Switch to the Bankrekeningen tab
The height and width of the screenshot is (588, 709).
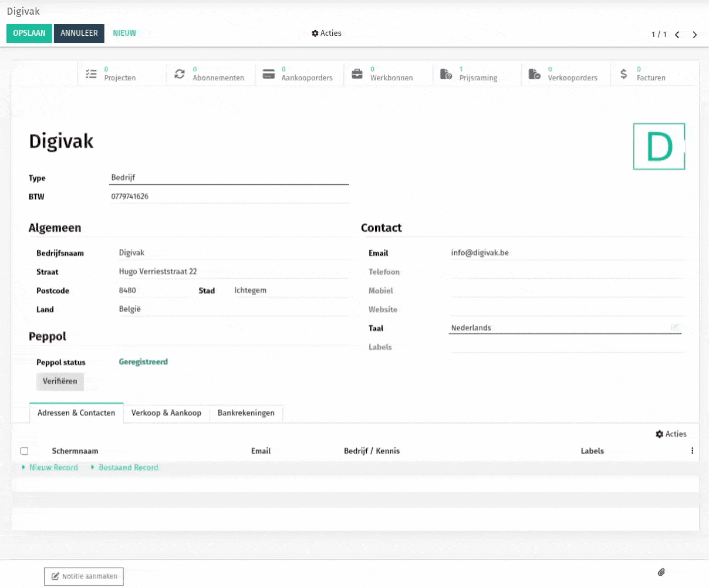point(246,413)
